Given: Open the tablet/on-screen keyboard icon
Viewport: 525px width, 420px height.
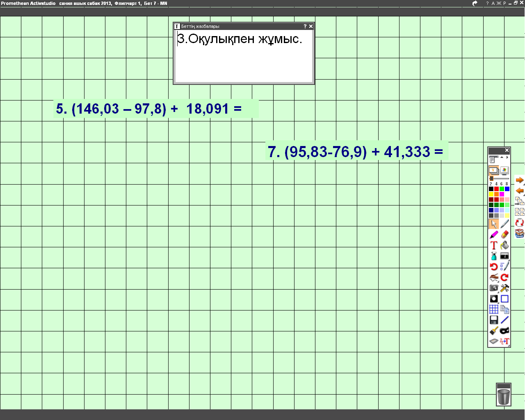Looking at the screenshot, I should (494, 341).
